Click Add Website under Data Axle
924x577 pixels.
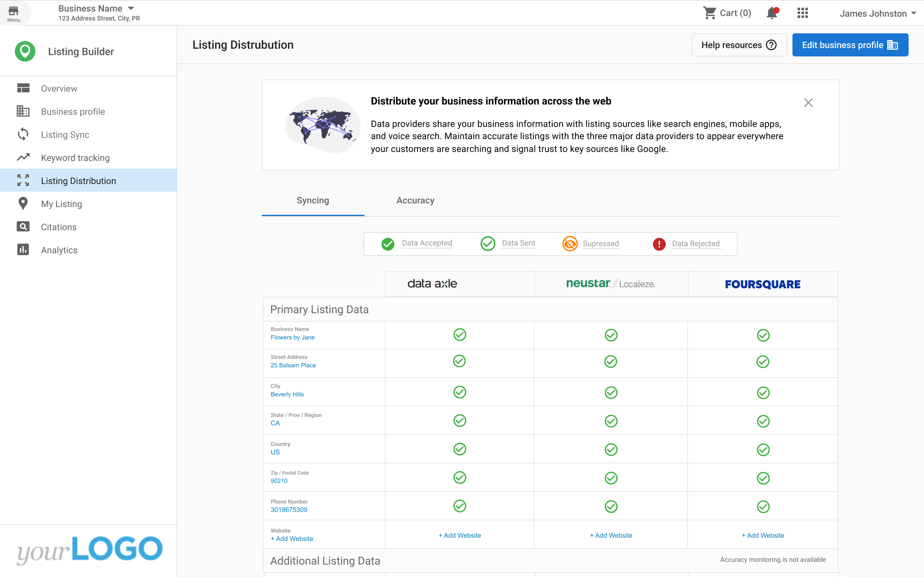coord(460,534)
